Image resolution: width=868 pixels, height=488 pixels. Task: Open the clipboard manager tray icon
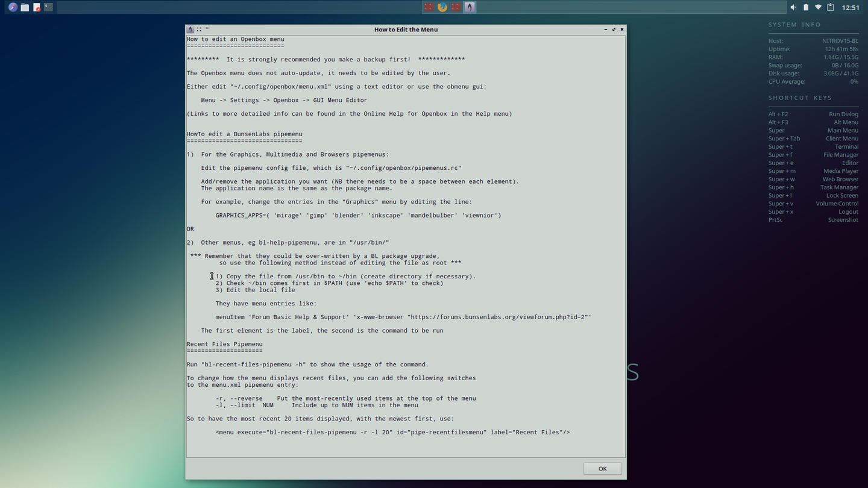point(830,7)
